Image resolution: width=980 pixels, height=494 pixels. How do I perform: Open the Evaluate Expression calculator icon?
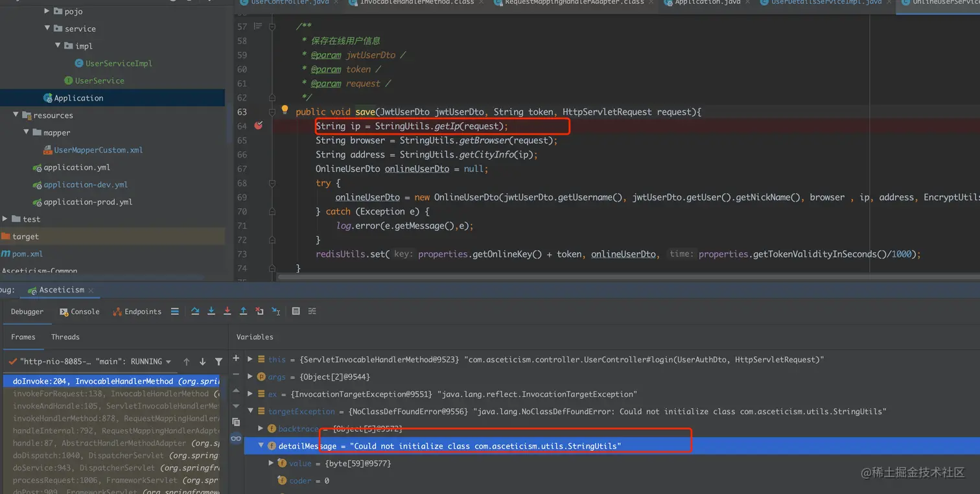pyautogui.click(x=296, y=311)
